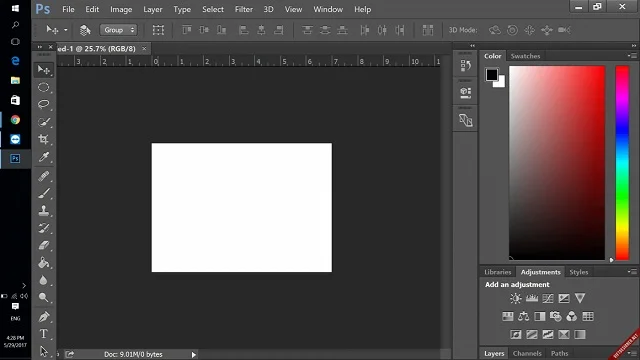The width and height of the screenshot is (640, 360).
Task: Add a Selective Color adjustment
Action: pyautogui.click(x=564, y=335)
